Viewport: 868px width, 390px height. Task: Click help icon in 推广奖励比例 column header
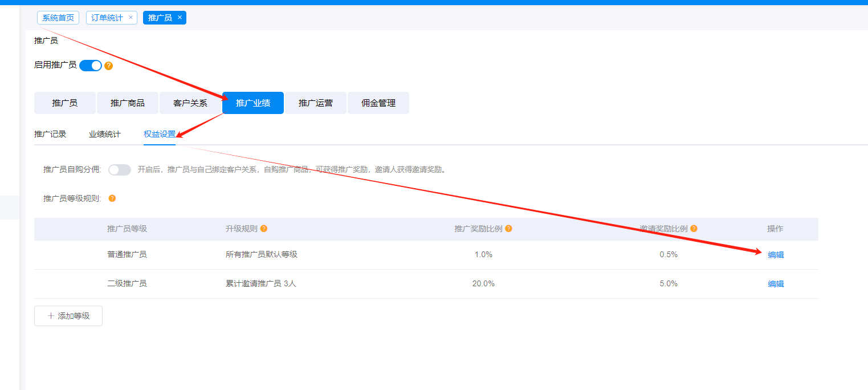click(x=508, y=229)
